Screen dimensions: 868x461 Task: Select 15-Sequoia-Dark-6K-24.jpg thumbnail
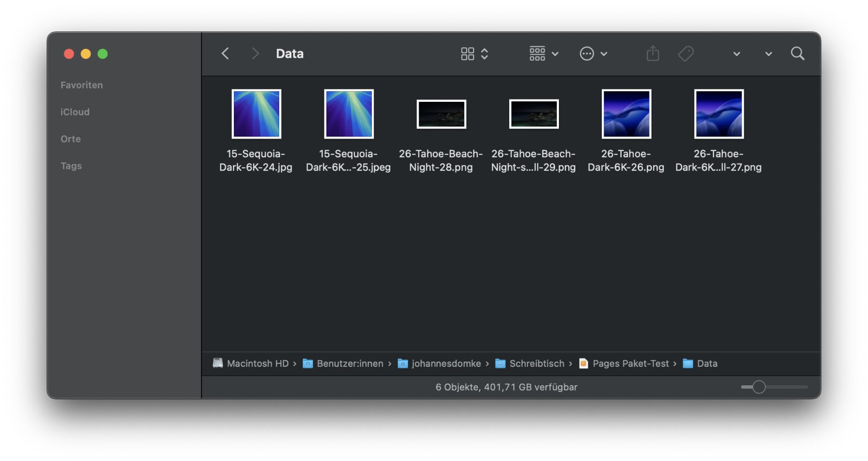tap(256, 114)
